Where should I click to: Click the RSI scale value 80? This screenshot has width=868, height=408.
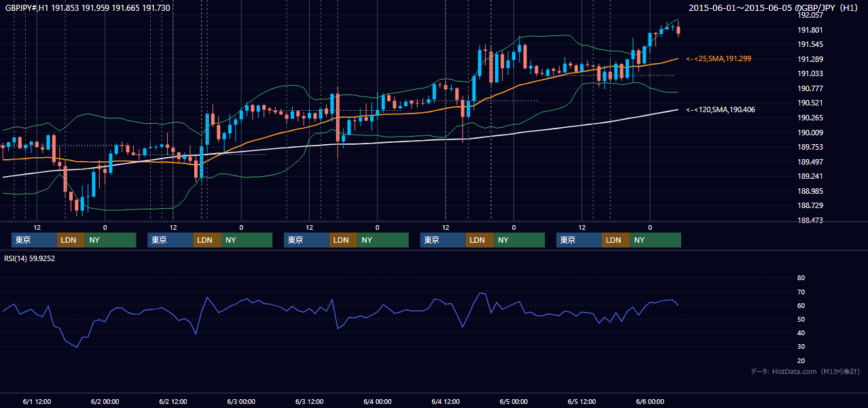click(x=801, y=278)
